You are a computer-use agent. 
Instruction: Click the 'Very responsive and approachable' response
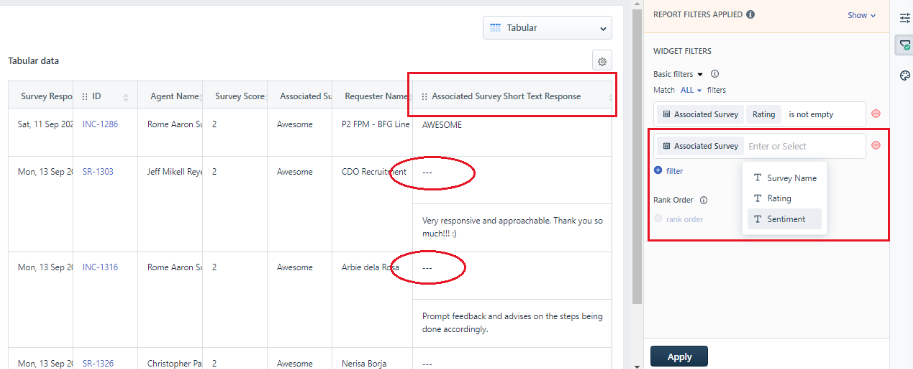(x=512, y=228)
